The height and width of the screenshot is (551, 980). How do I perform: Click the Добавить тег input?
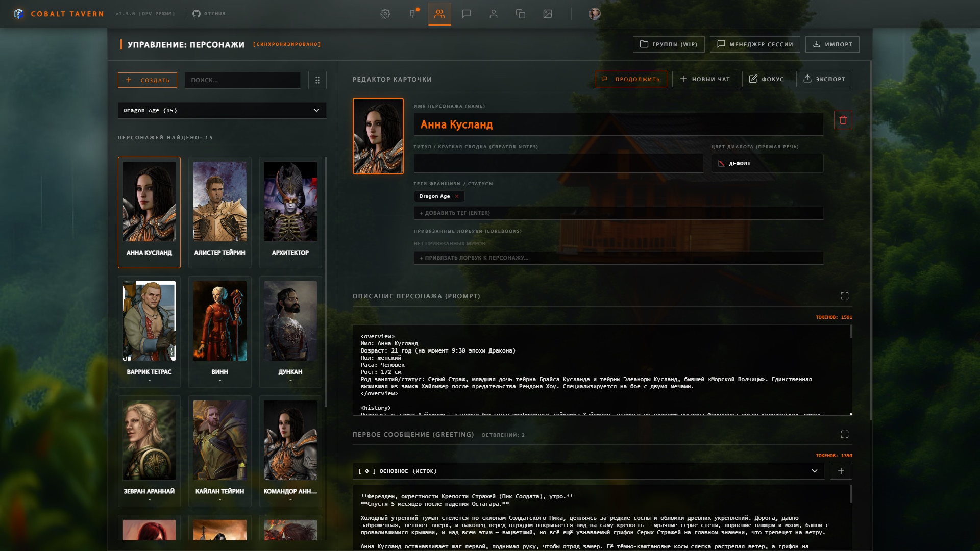pyautogui.click(x=619, y=213)
